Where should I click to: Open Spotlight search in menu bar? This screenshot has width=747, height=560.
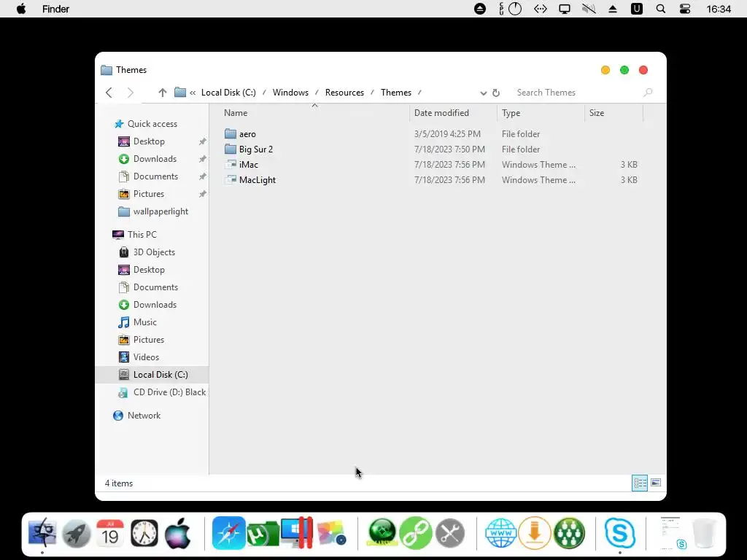coord(660,9)
